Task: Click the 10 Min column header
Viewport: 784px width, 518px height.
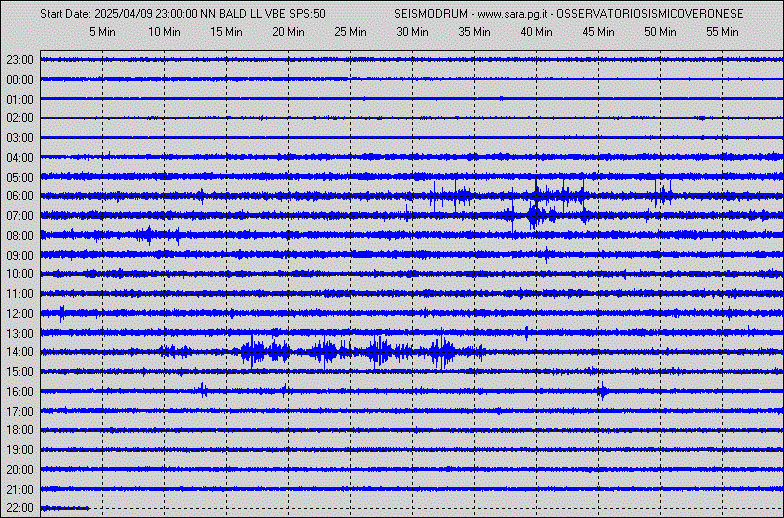Action: pos(164,32)
